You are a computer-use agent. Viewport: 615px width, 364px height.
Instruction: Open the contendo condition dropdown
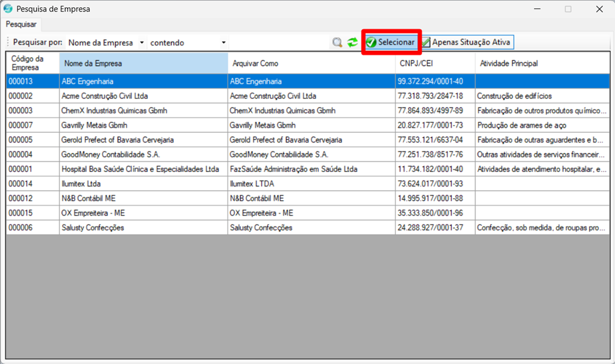[188, 42]
